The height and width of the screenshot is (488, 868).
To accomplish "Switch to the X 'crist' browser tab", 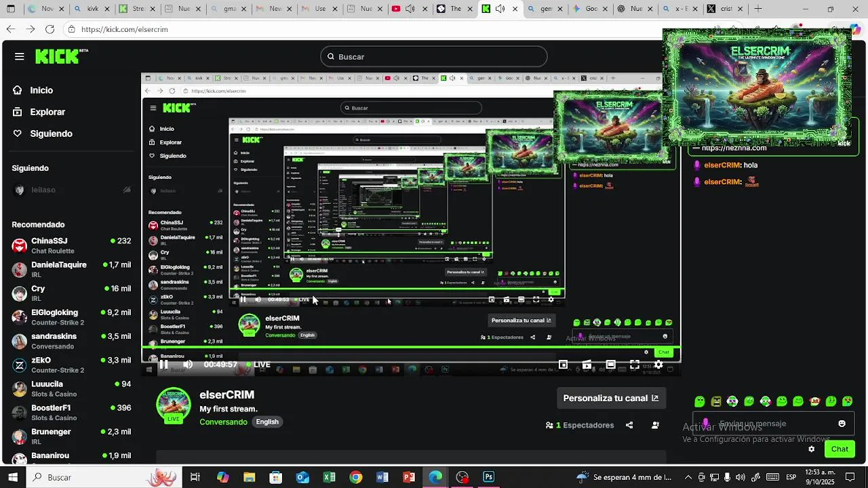I will (x=726, y=9).
